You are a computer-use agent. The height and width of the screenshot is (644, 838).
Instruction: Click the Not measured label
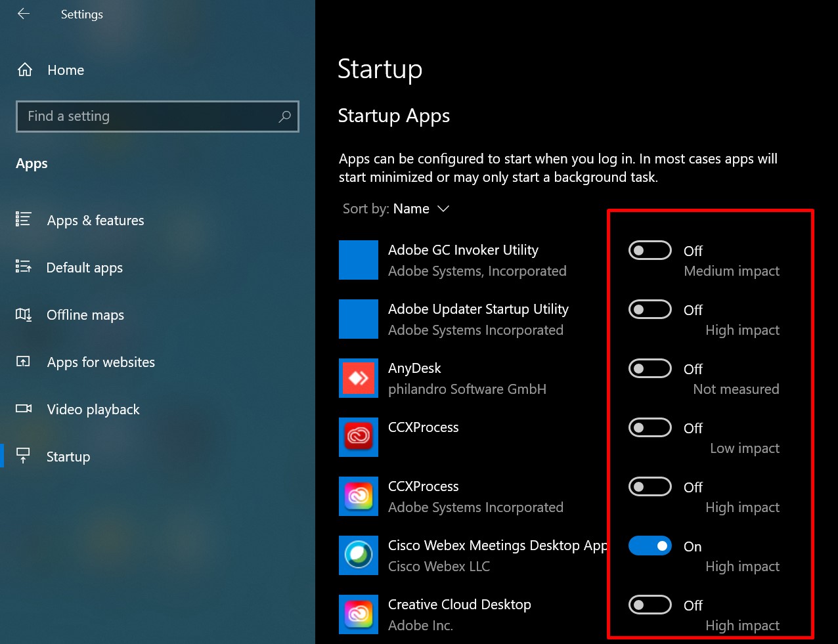point(736,389)
